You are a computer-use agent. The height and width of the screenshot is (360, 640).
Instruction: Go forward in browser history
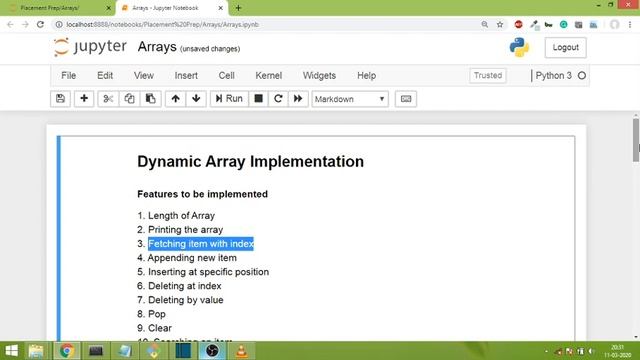25,24
